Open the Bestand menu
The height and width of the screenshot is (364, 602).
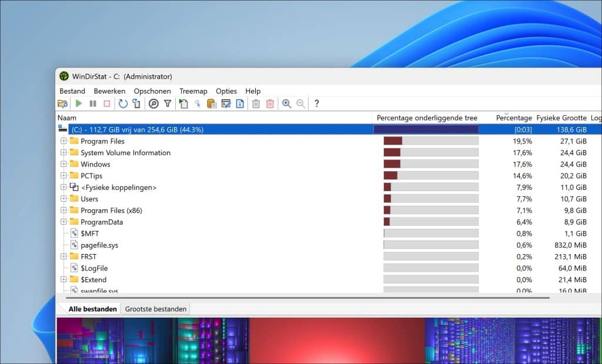72,91
